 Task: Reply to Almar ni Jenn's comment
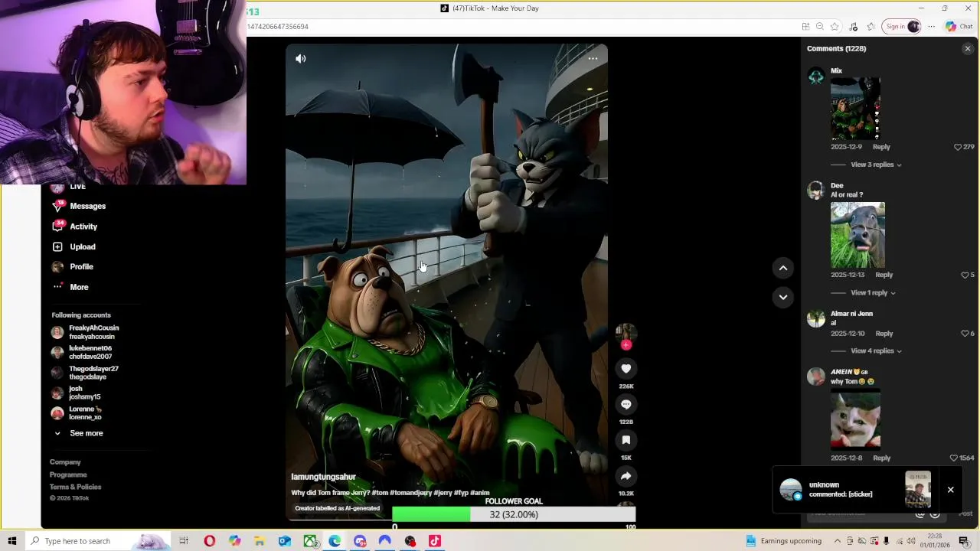click(x=884, y=334)
